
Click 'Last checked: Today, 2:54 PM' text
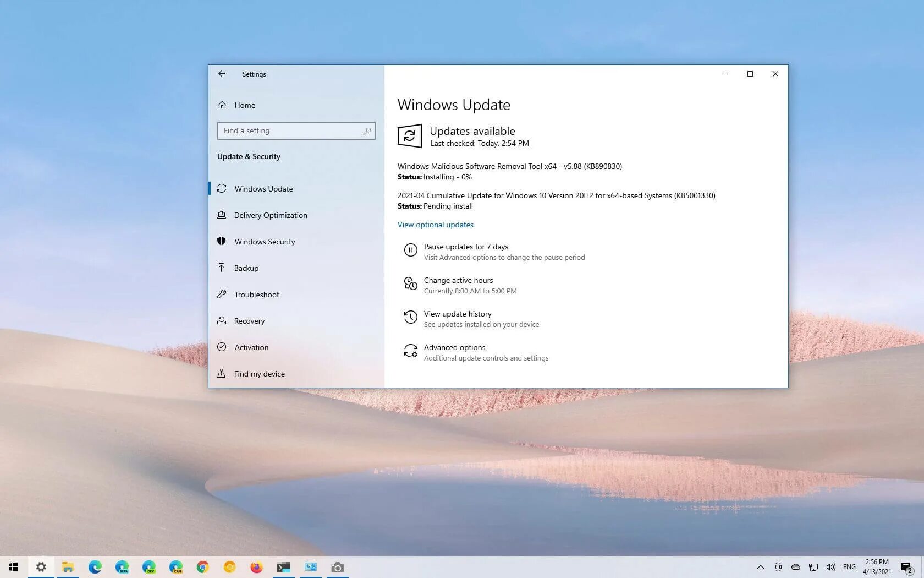(x=480, y=143)
